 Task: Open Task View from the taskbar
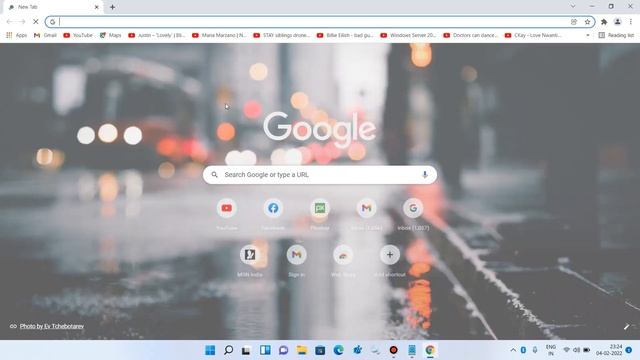(246, 350)
